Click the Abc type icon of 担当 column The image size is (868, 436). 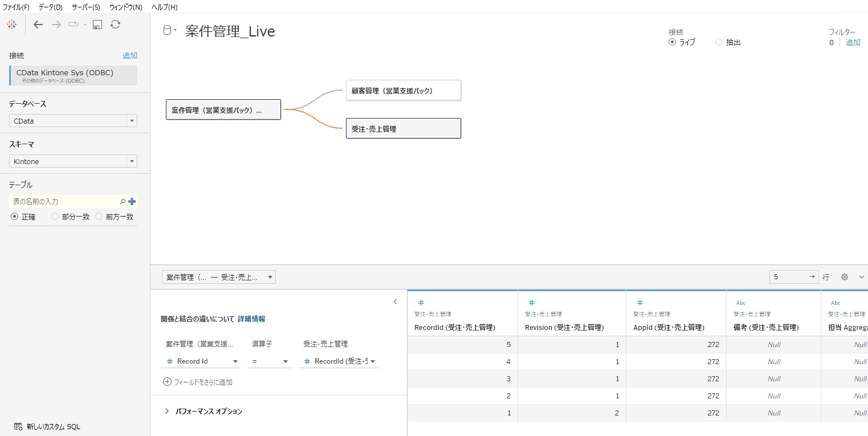[836, 303]
